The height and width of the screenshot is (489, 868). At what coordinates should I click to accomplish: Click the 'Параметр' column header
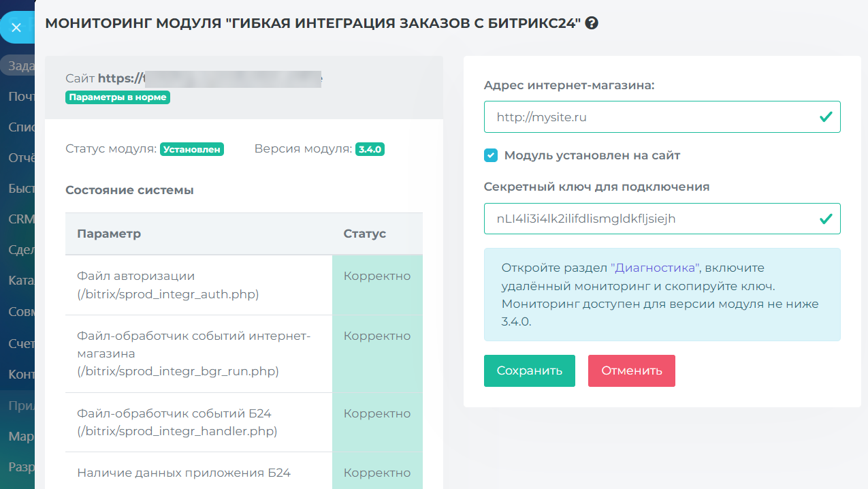(109, 234)
